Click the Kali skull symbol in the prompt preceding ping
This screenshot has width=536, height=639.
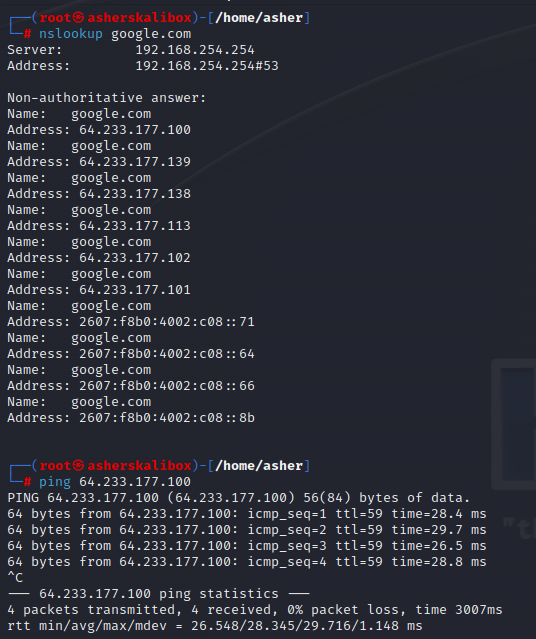click(79, 465)
